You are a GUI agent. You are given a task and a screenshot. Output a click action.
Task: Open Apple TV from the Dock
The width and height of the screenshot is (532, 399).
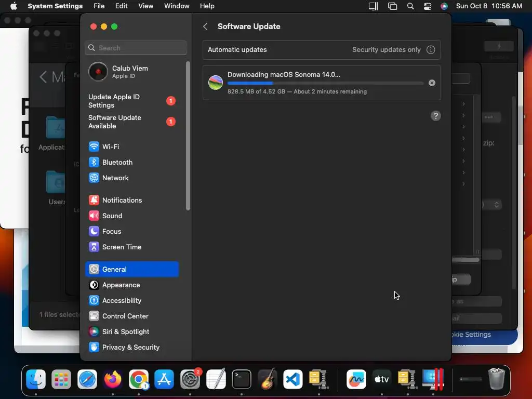click(x=382, y=379)
